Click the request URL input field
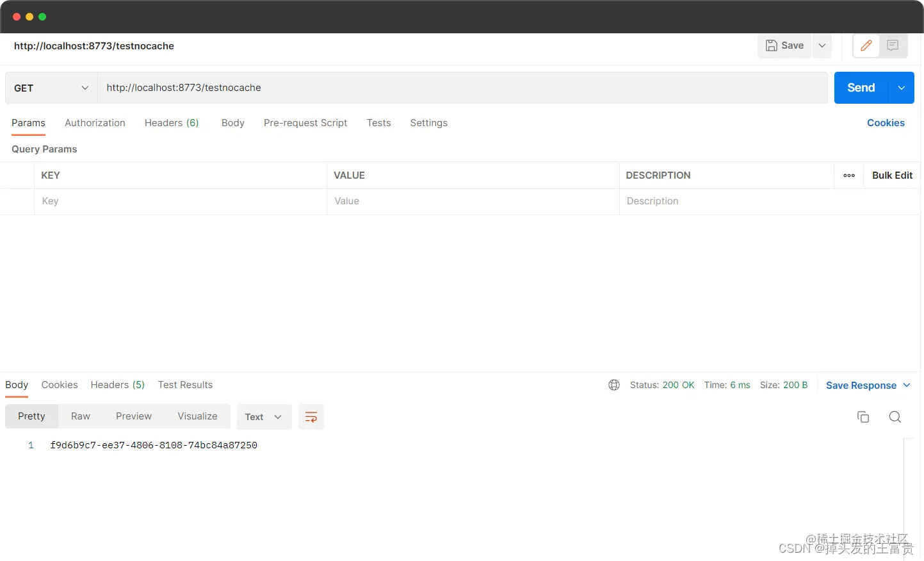 pyautogui.click(x=462, y=88)
